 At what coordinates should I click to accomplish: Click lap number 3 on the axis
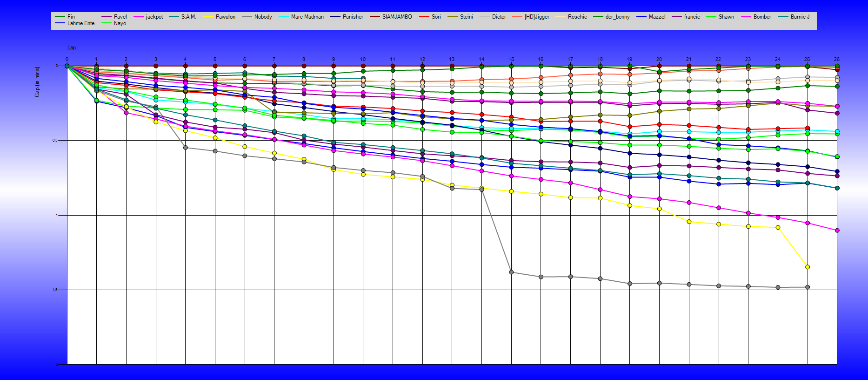156,60
